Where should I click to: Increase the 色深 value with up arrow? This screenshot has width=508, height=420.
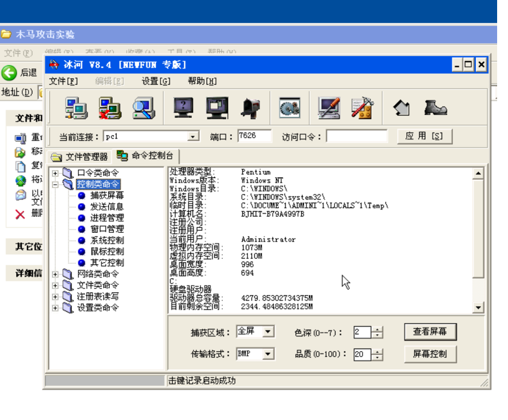(377, 330)
